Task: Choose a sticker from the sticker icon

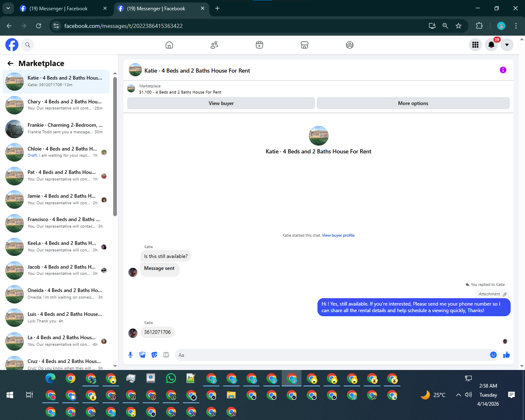Action: point(154,355)
